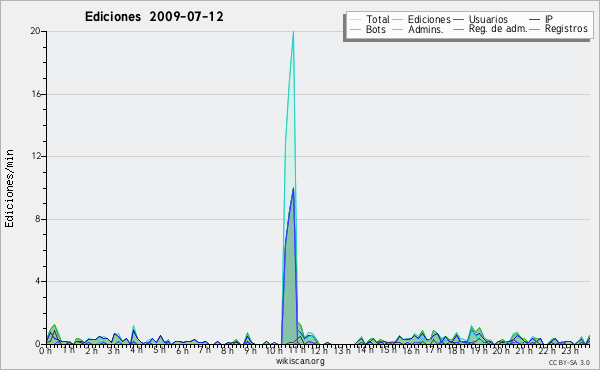Click the 16 y-axis label
Screen dimensions: 600x370
pos(36,94)
